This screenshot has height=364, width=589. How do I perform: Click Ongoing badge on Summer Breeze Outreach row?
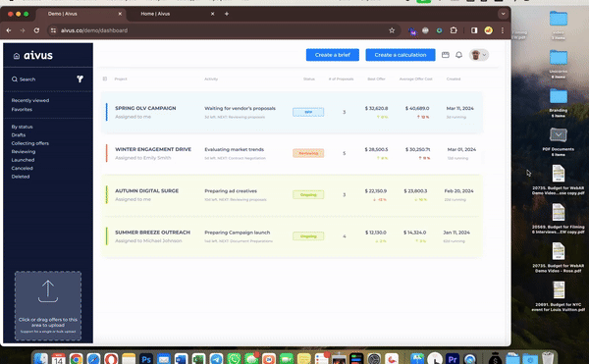[x=308, y=236]
